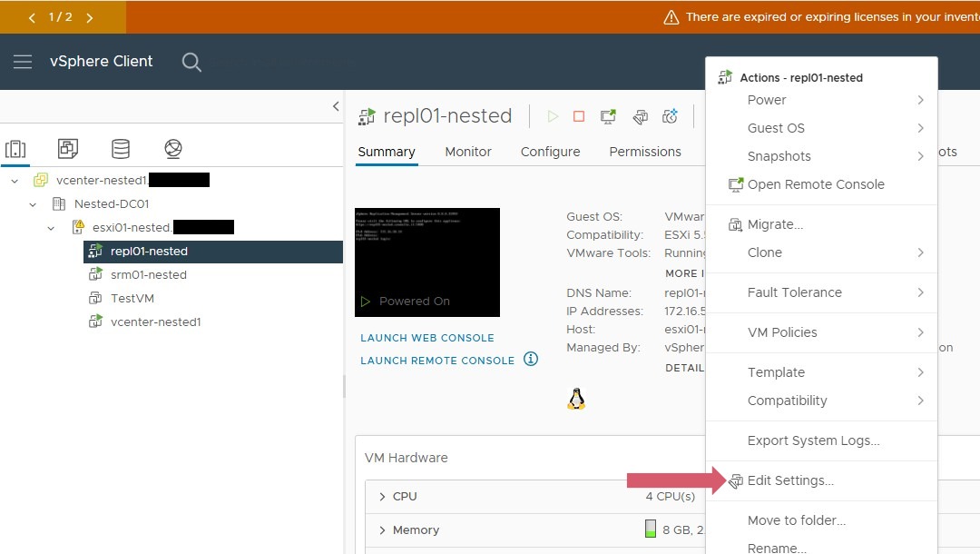Collapse the vcenter-nested1 tree node

[15, 181]
